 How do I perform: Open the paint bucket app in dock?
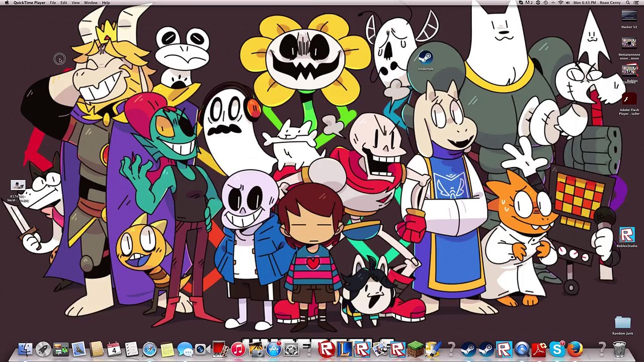[433, 349]
